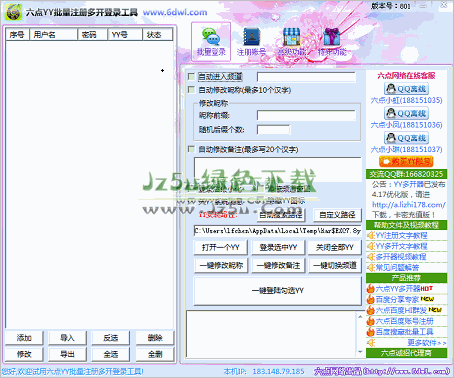Click the YY号 column header

coord(125,35)
